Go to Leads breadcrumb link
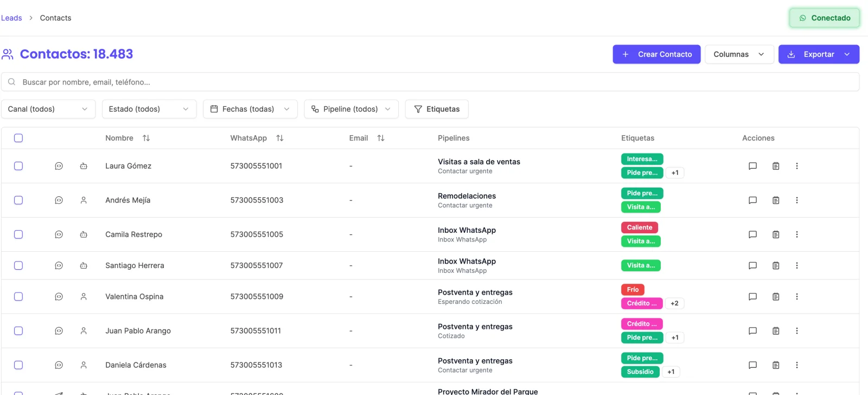This screenshot has height=395, width=868. click(x=11, y=18)
